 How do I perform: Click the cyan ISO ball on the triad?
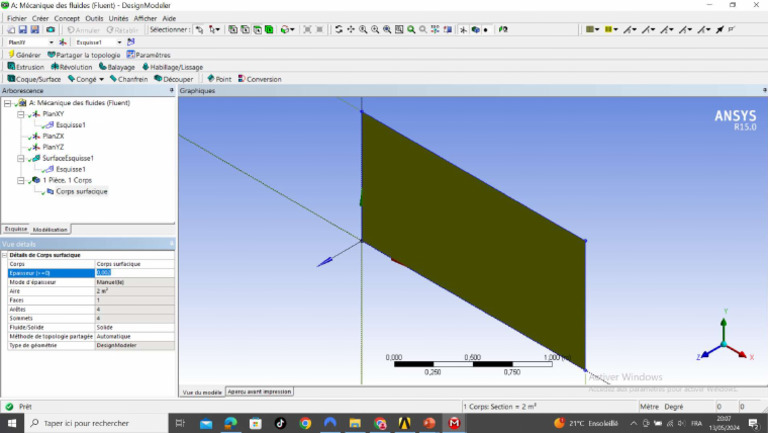click(x=723, y=345)
